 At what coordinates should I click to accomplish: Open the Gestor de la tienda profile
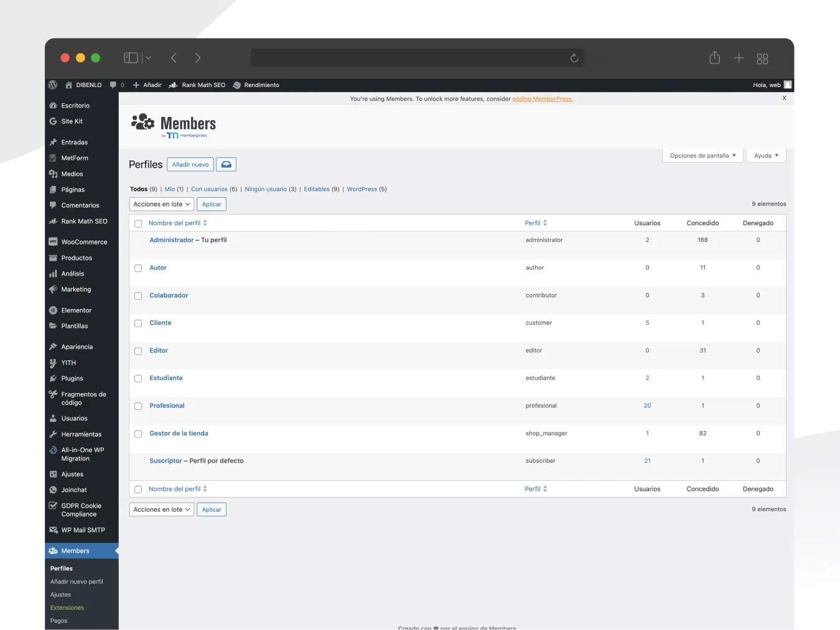179,433
